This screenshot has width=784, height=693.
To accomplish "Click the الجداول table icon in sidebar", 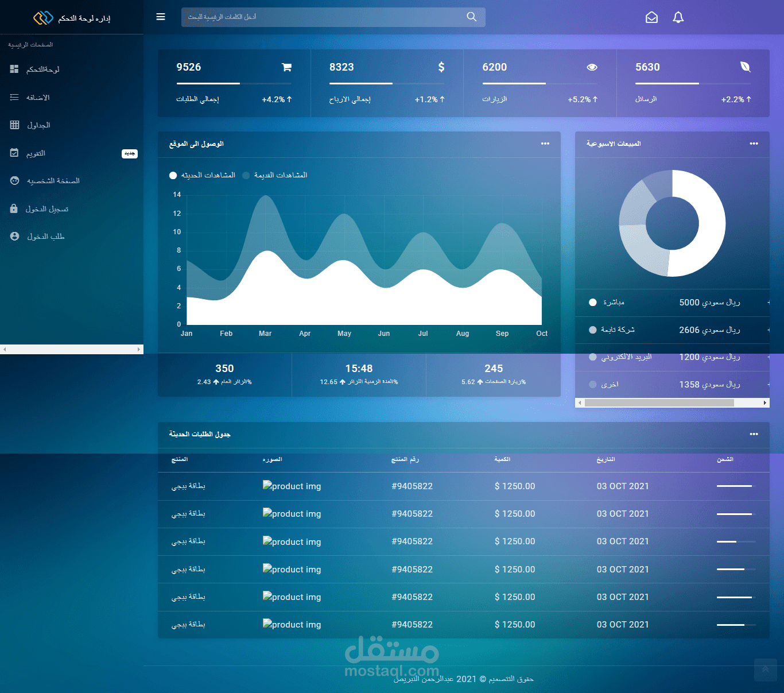I will point(14,125).
